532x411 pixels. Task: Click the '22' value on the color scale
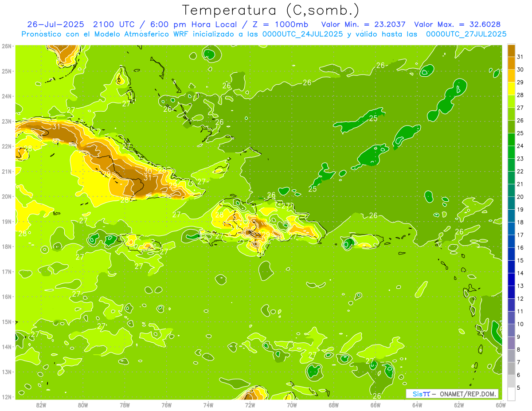pos(520,172)
